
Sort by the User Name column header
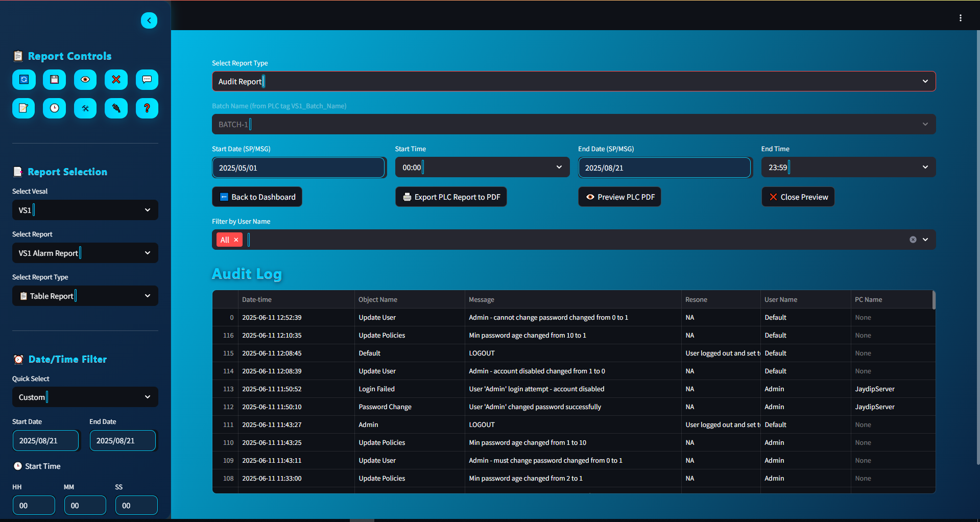[x=780, y=300]
